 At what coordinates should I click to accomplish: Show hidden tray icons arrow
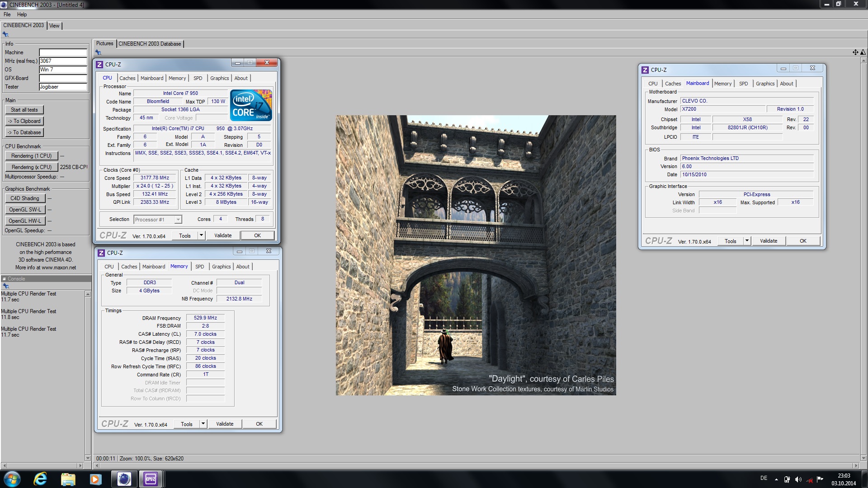tap(776, 479)
